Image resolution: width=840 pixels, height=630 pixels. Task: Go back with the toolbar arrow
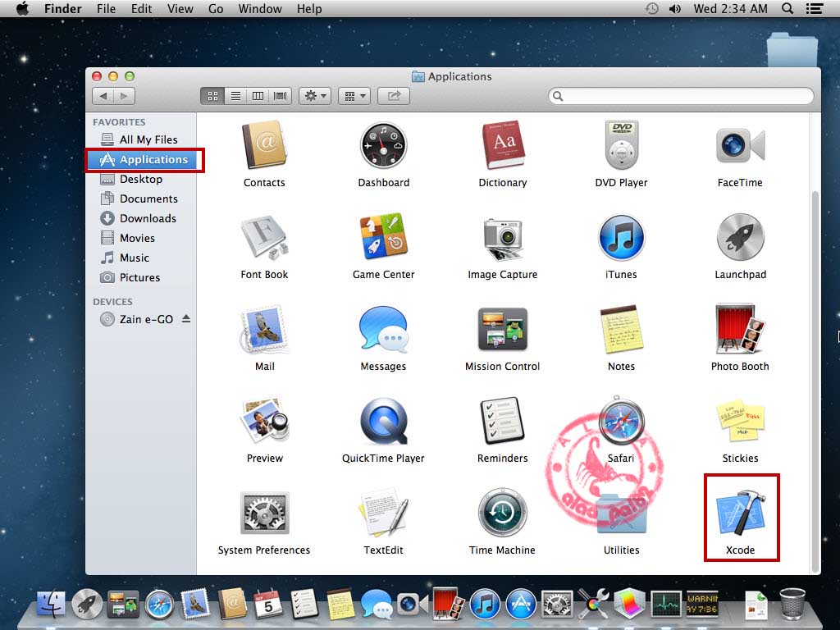103,96
